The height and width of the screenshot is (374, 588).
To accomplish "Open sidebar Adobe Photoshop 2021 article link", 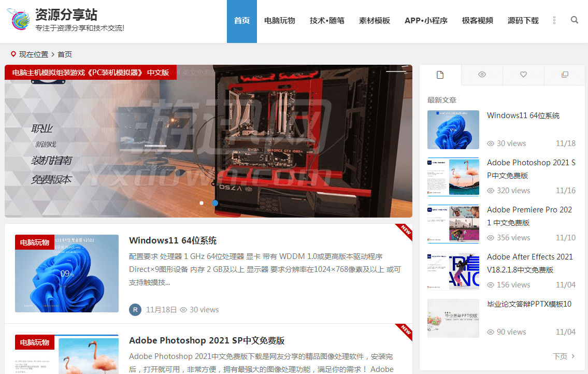I will 531,169.
